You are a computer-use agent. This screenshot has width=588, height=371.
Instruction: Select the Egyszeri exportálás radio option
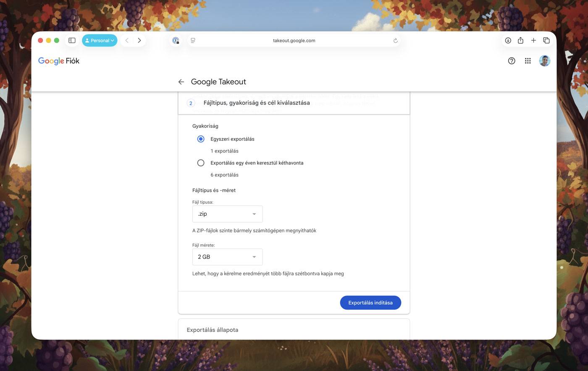point(201,139)
